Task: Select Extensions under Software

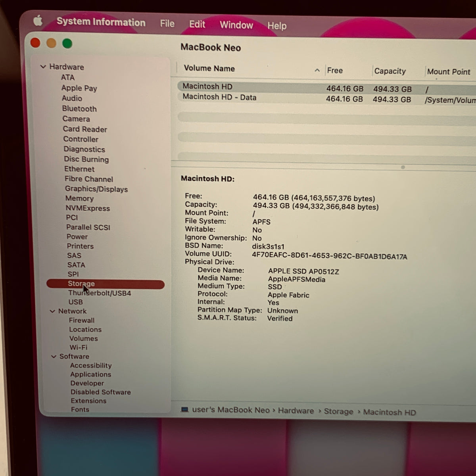Action: [88, 401]
